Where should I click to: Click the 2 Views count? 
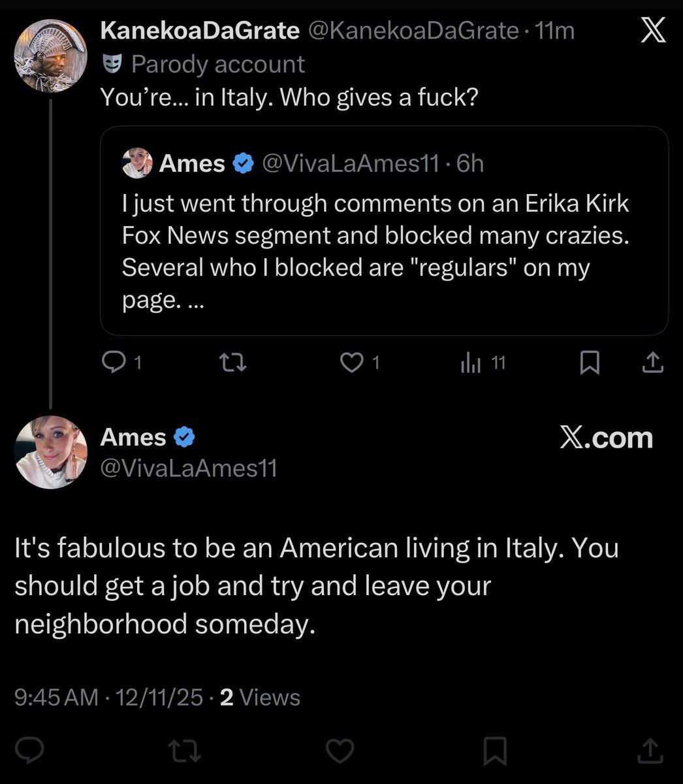[x=260, y=698]
